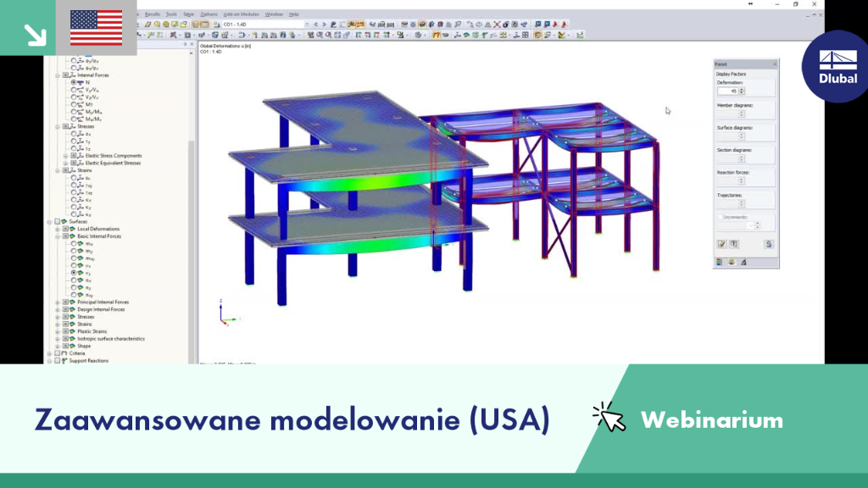Select the My/Mu internal force option

74,112
